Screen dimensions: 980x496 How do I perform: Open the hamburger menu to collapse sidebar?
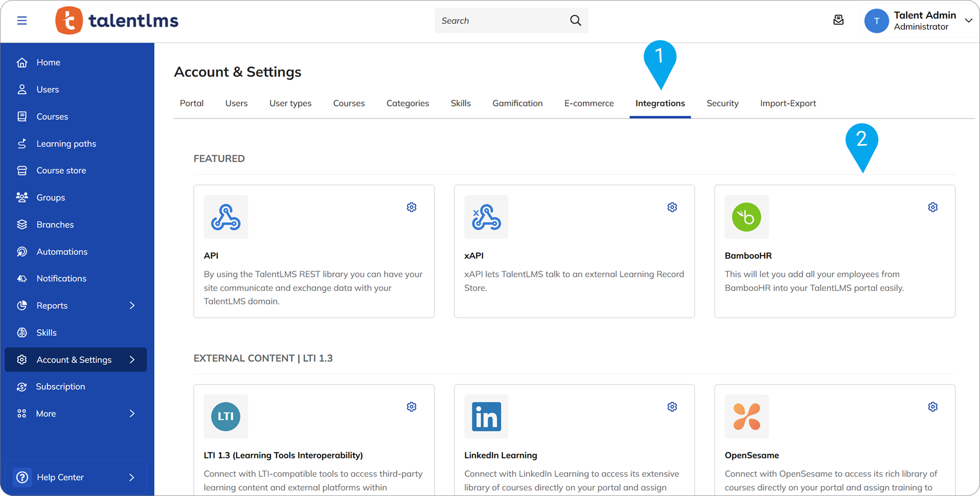[x=22, y=20]
